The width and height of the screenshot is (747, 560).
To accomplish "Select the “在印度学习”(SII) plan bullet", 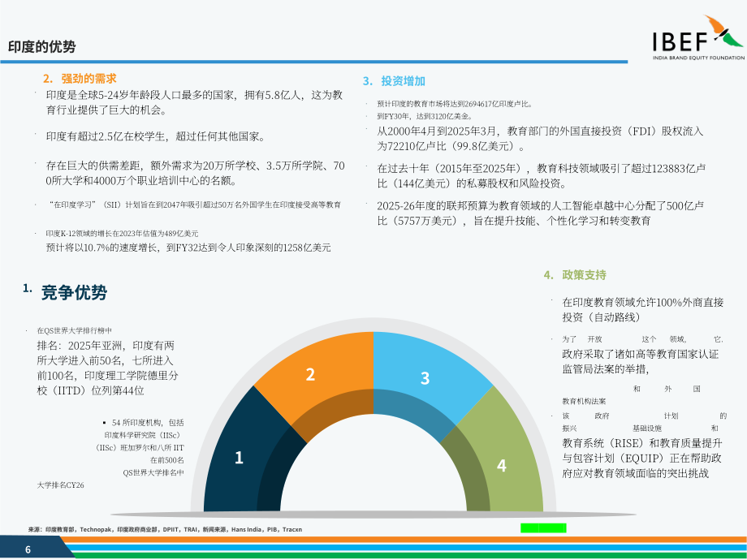I will (195, 205).
